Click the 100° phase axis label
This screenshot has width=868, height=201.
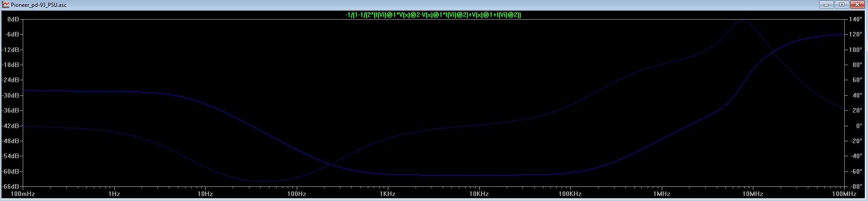(856, 50)
